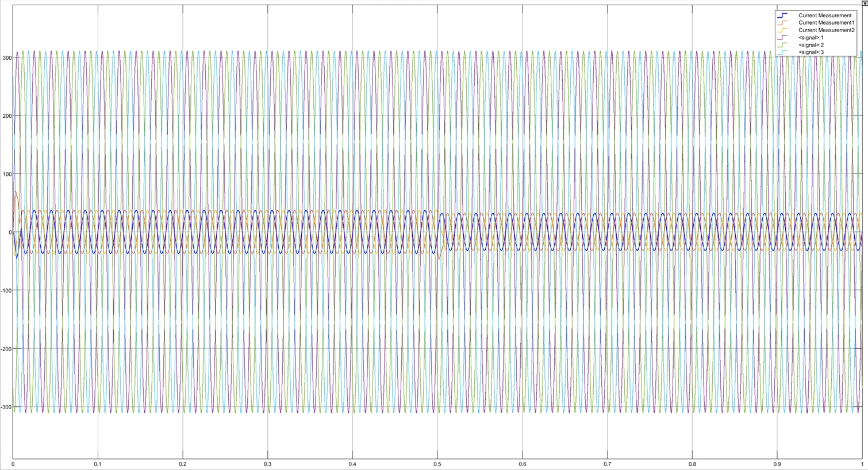The width and height of the screenshot is (868, 470).
Task: Toggle Current Measurement2 signal in legend
Action: click(x=826, y=30)
